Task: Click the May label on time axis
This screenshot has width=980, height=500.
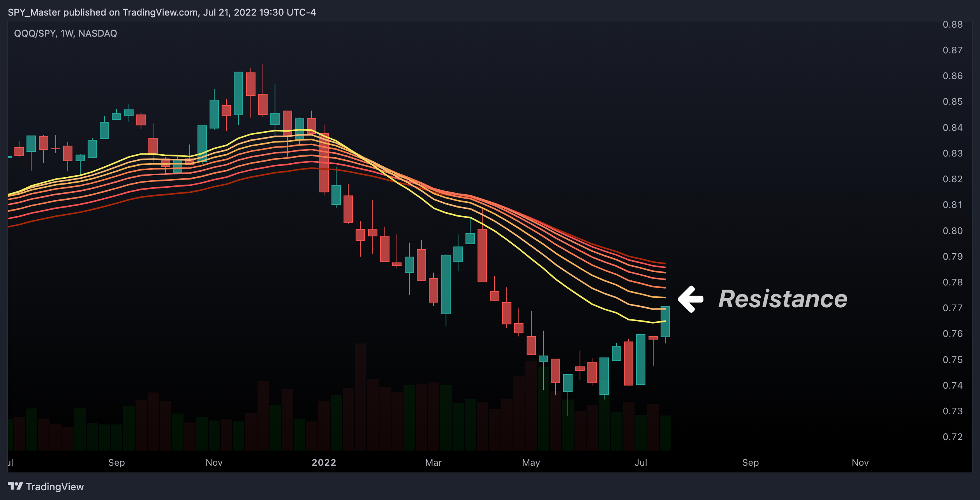Action: pyautogui.click(x=531, y=463)
